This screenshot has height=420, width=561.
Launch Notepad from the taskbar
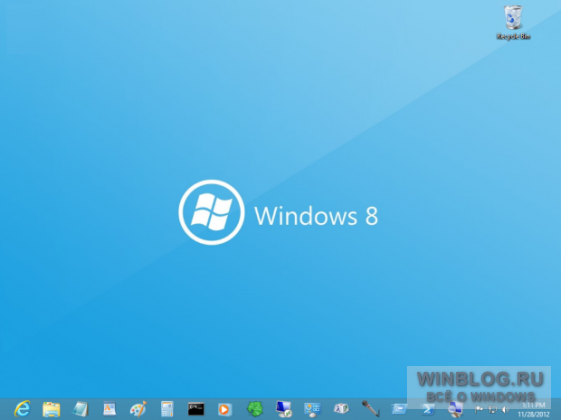coord(80,409)
